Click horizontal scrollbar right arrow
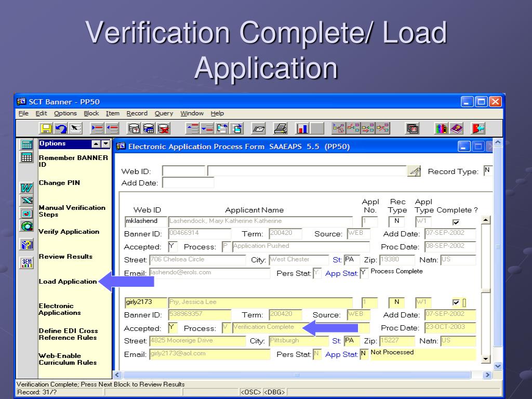 (487, 375)
